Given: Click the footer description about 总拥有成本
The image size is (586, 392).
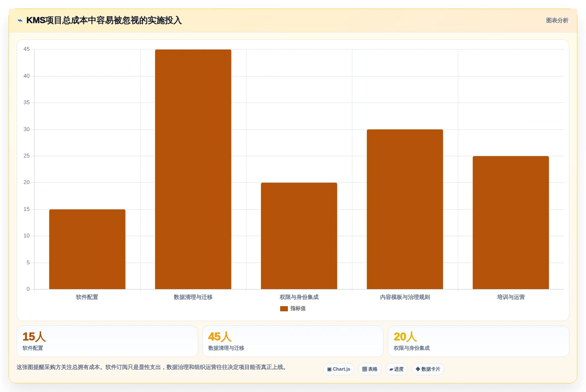Looking at the screenshot, I should tap(152, 367).
